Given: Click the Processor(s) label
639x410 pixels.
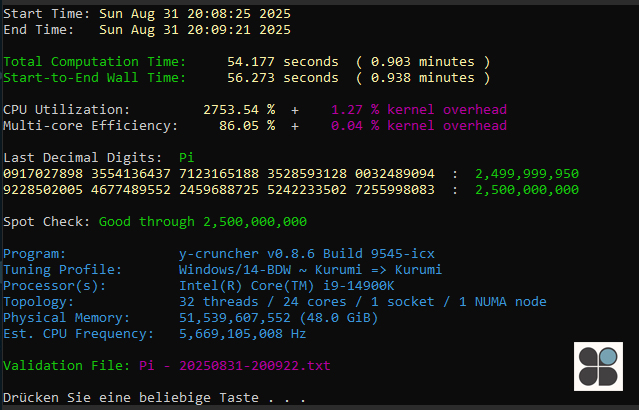Looking at the screenshot, I should [55, 286].
